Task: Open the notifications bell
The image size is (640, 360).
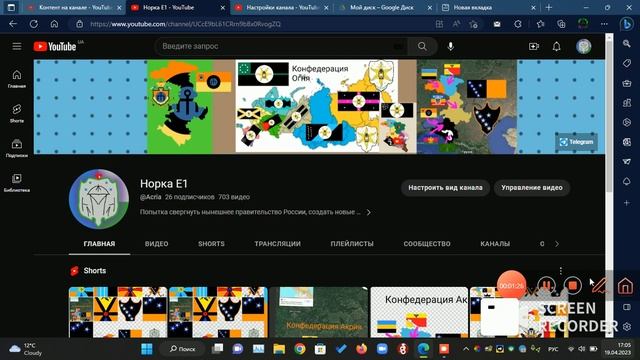Action: point(556,47)
